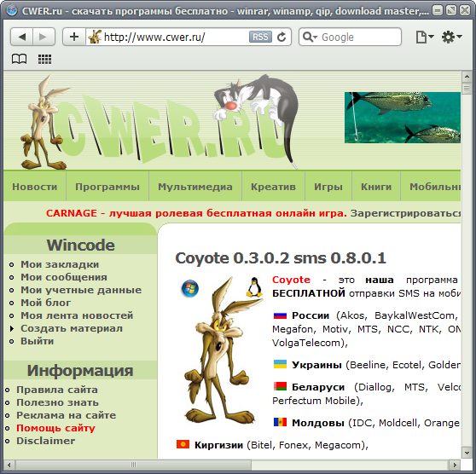Reload the page with the refresh icon
This screenshot has width=476, height=474.
click(282, 37)
